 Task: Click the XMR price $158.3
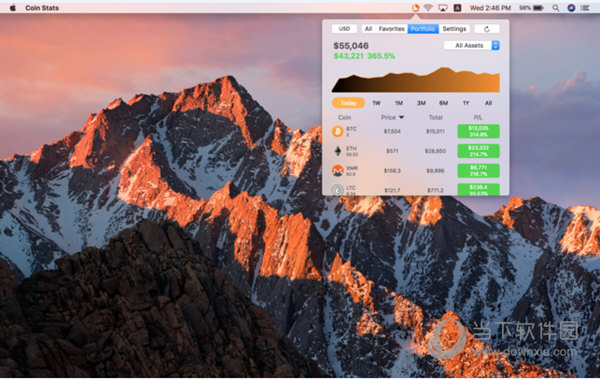(392, 171)
